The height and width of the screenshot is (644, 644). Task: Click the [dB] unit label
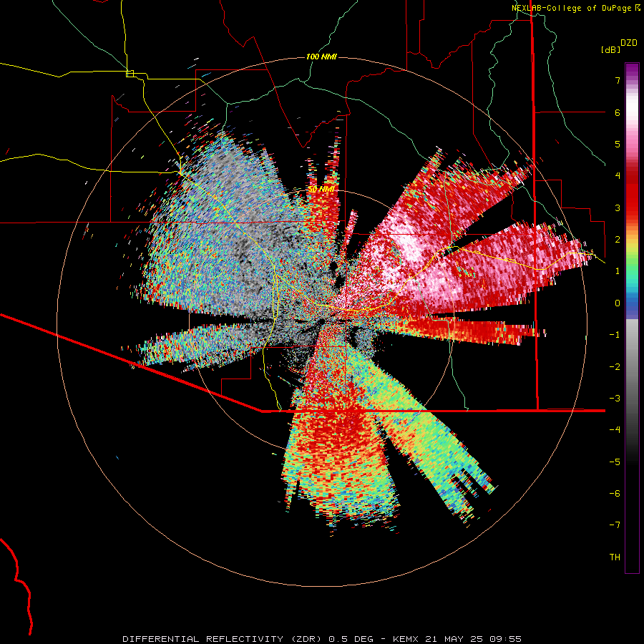click(x=610, y=49)
